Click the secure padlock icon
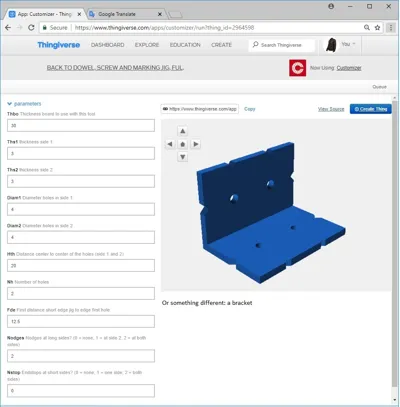The height and width of the screenshot is (407, 400). [44, 28]
